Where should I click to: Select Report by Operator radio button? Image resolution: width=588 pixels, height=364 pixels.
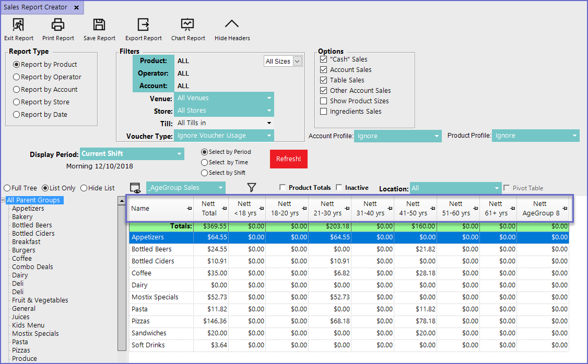tap(17, 77)
